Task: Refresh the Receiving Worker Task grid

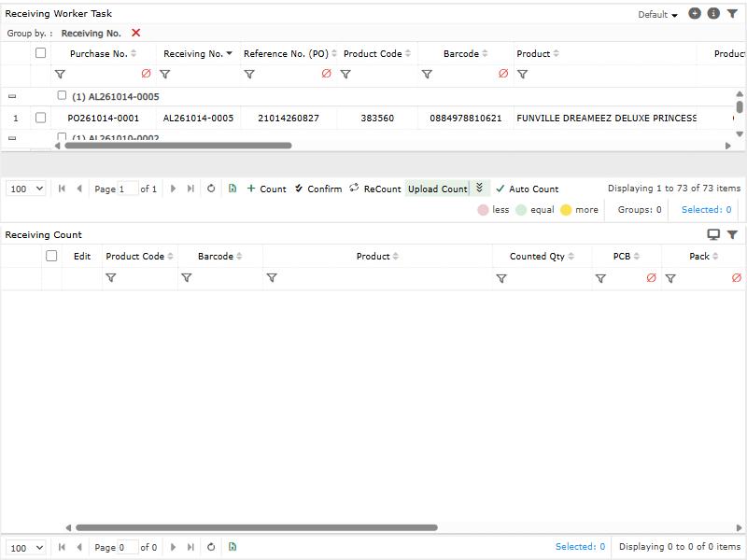Action: coord(211,189)
